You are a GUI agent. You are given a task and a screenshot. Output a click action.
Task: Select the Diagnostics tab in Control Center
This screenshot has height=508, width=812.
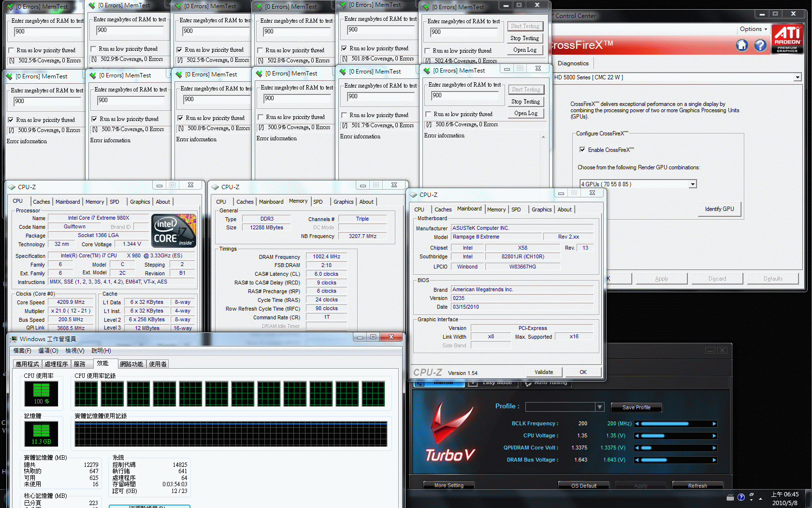pos(573,63)
